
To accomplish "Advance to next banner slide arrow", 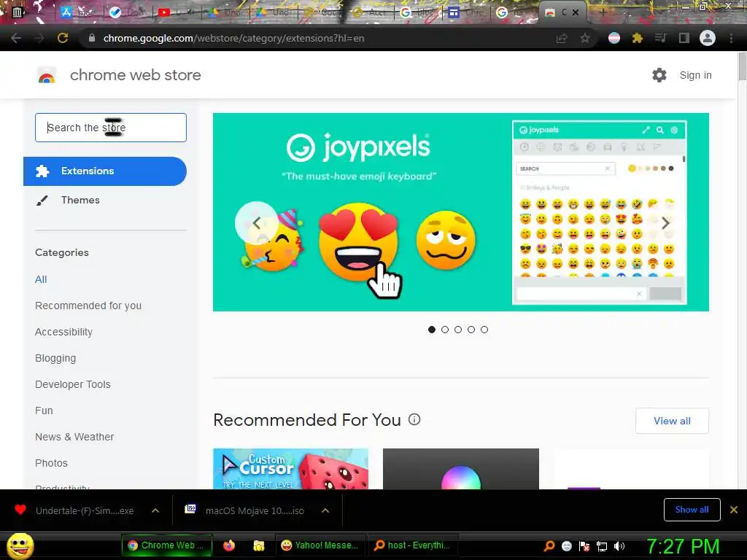I will click(665, 223).
